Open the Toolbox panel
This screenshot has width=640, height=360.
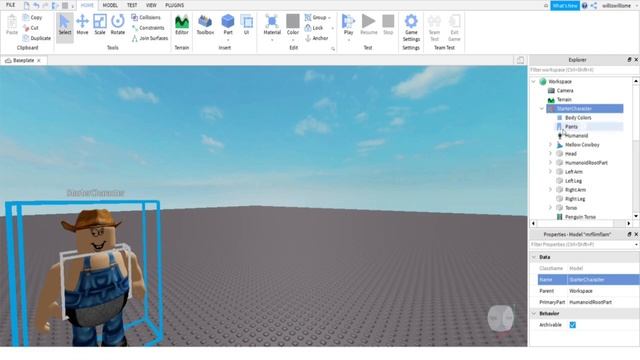[x=205, y=24]
